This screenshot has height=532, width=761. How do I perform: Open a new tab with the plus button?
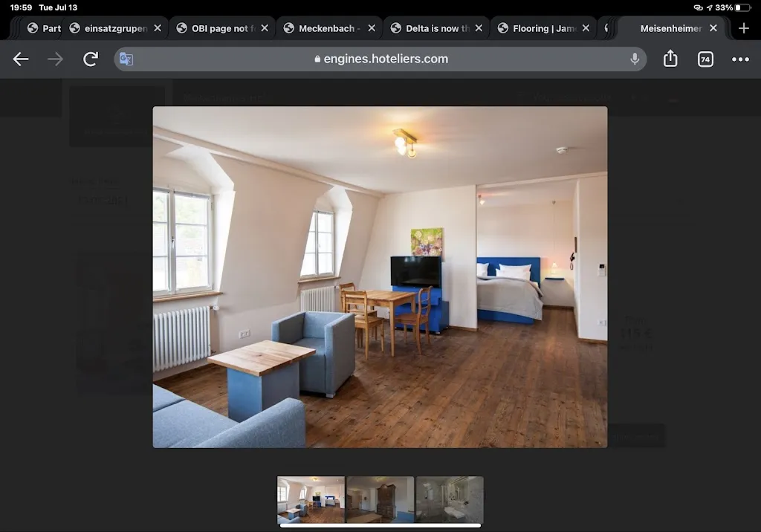point(744,28)
